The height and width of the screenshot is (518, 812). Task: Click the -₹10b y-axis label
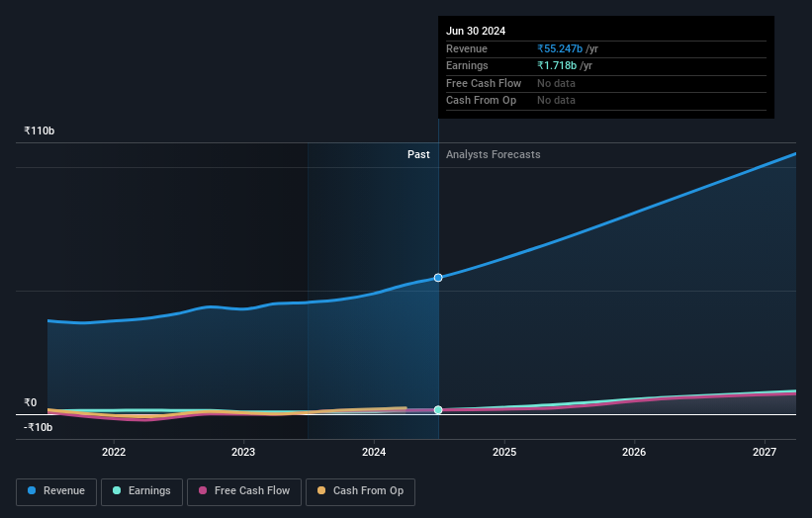[38, 427]
